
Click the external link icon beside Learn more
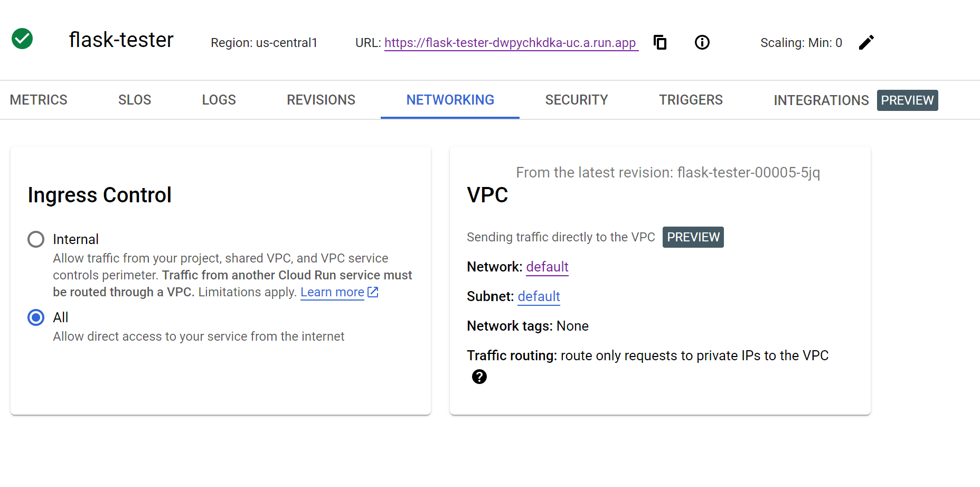point(373,292)
